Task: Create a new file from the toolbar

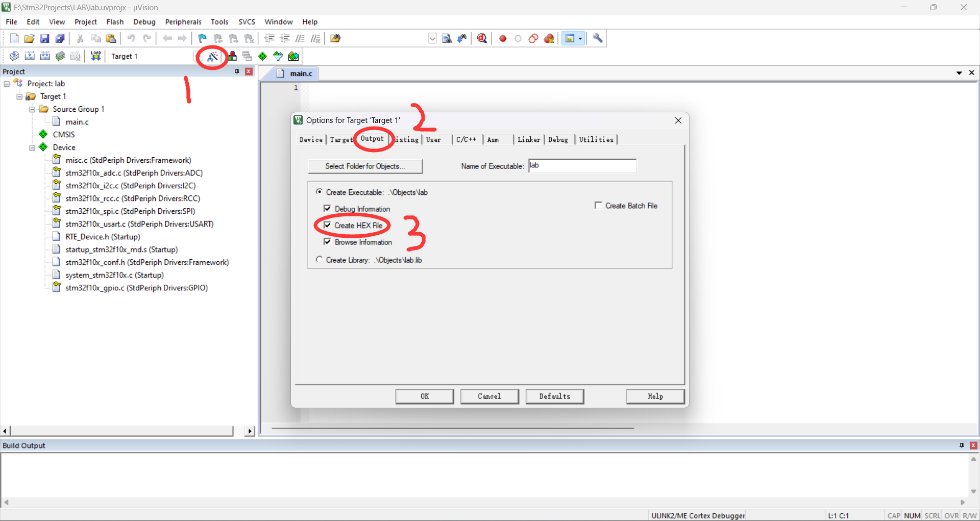Action: (14, 38)
